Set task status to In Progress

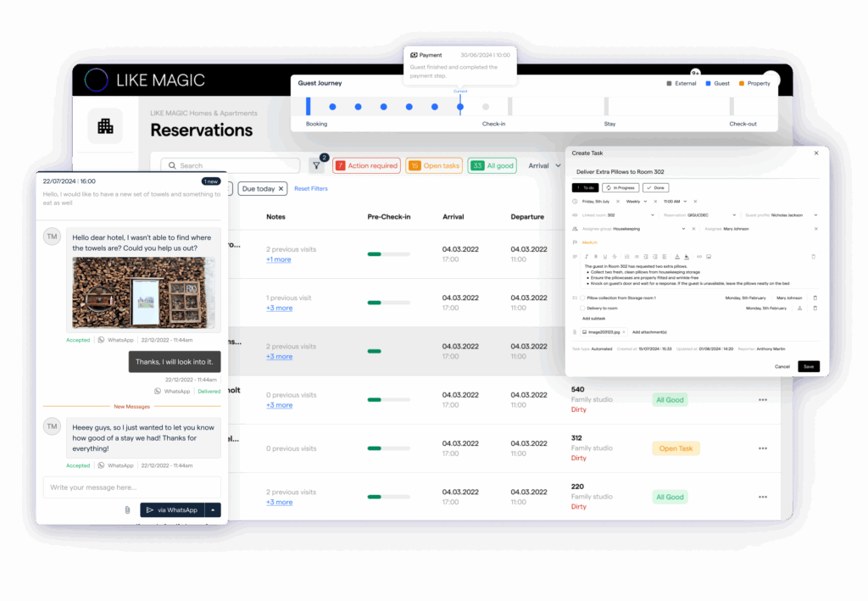pyautogui.click(x=620, y=187)
